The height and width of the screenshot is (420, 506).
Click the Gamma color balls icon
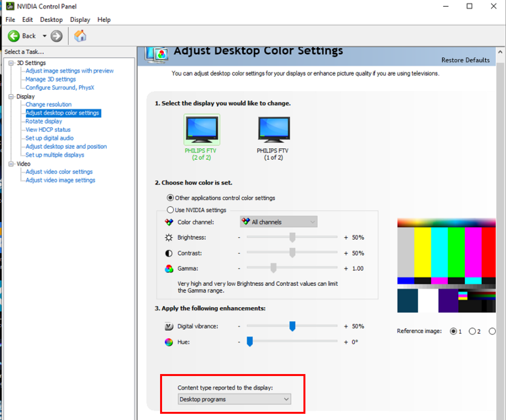coord(169,269)
